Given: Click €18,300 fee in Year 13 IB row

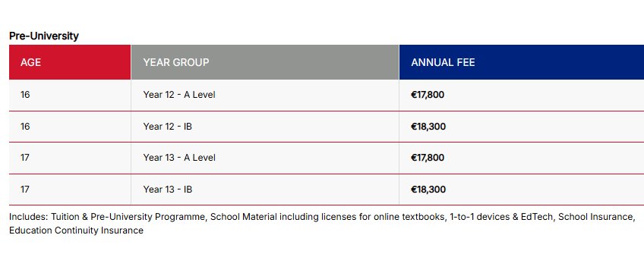Looking at the screenshot, I should coord(428,190).
